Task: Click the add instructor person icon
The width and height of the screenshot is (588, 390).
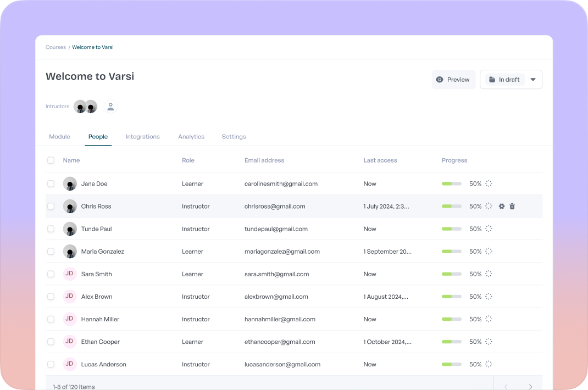Action: point(110,107)
